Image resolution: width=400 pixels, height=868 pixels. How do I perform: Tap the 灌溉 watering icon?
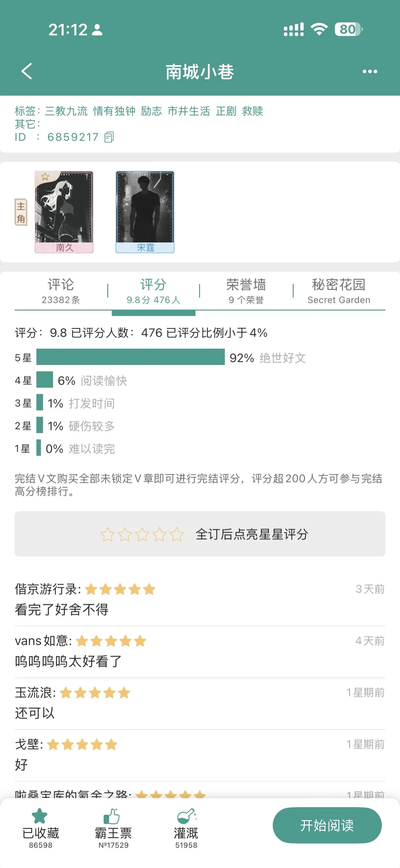186,816
